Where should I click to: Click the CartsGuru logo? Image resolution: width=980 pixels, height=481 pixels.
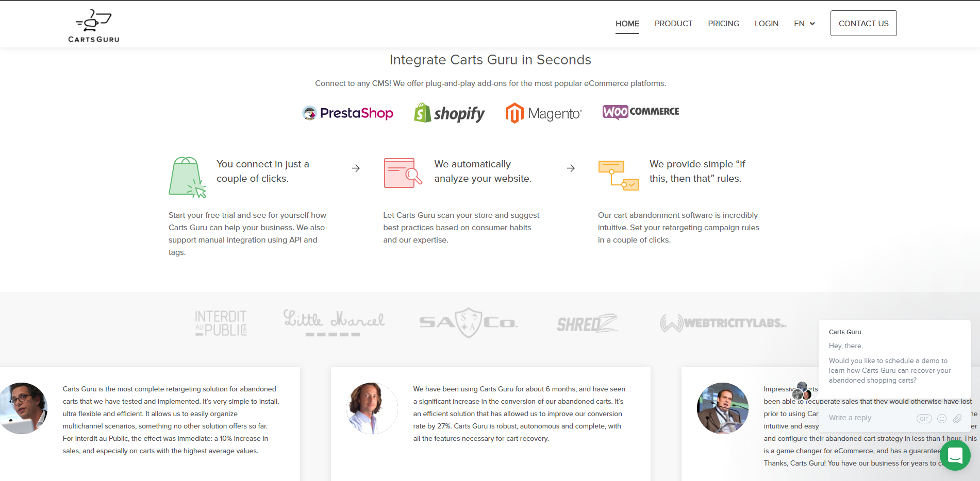[x=94, y=25]
